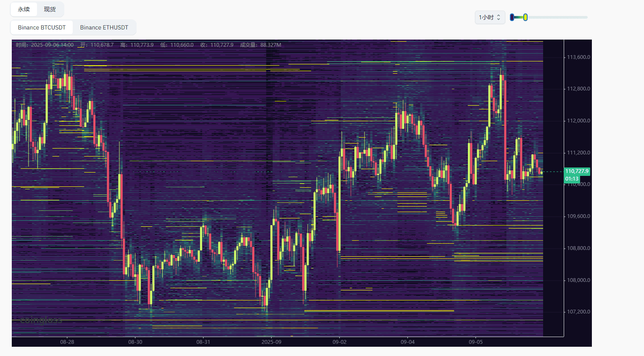Click the 成交量 88.327M volume value
644x356 pixels.
[x=261, y=45]
